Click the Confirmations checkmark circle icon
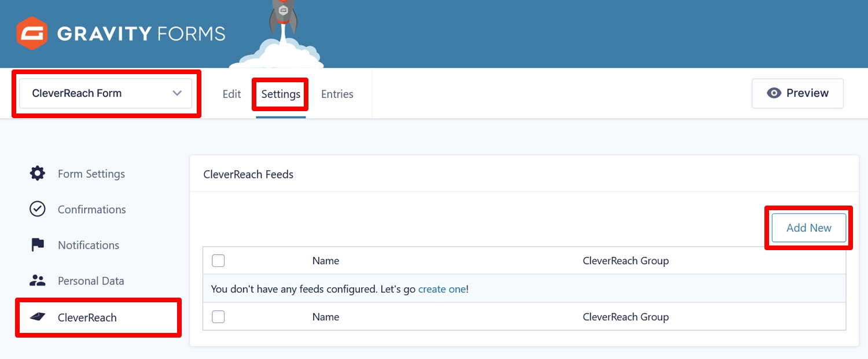 [38, 209]
